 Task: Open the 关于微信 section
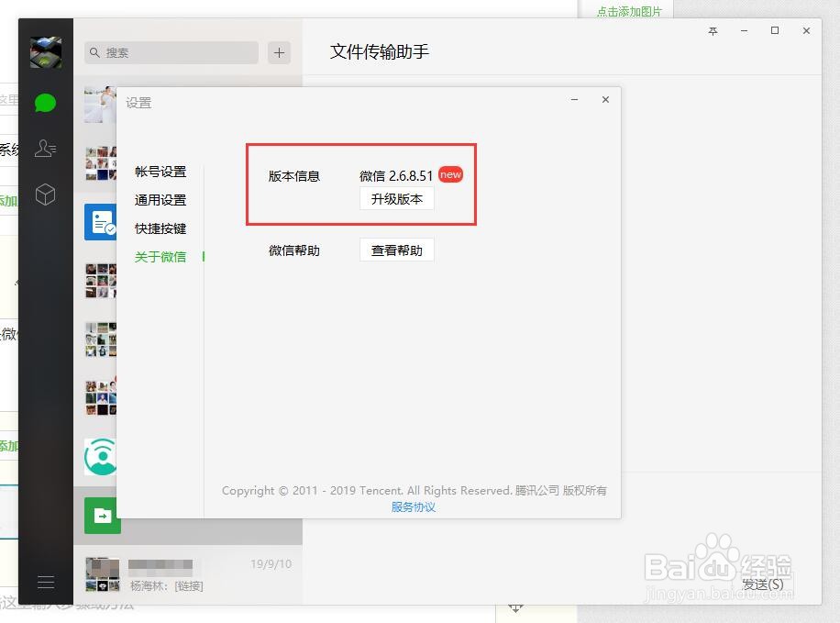[161, 257]
